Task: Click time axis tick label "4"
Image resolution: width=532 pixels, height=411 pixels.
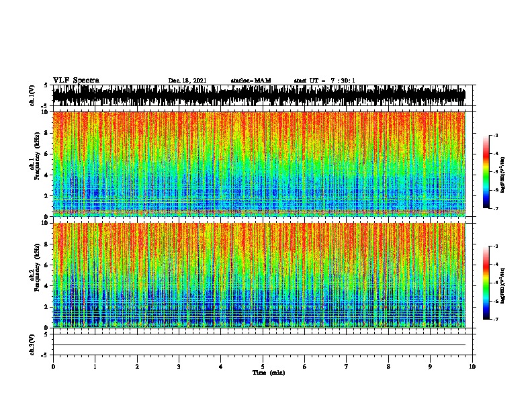Action: click(x=221, y=367)
